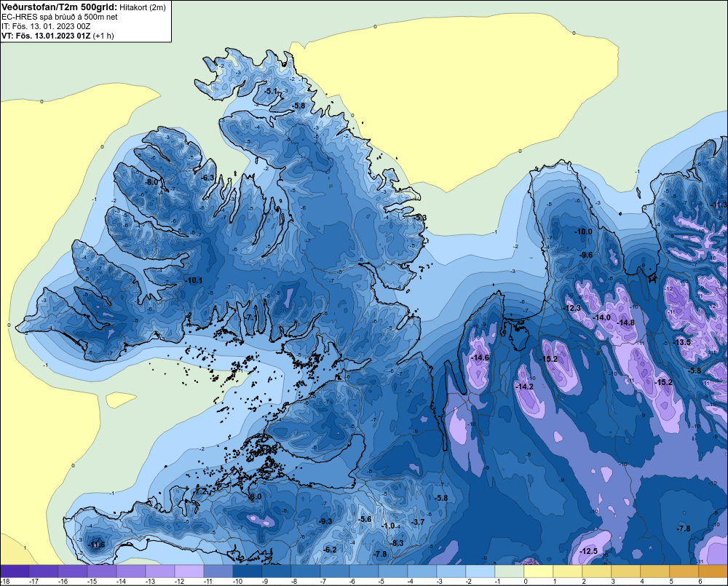
Task: Select the -10.0 temperature label
Action: (583, 231)
